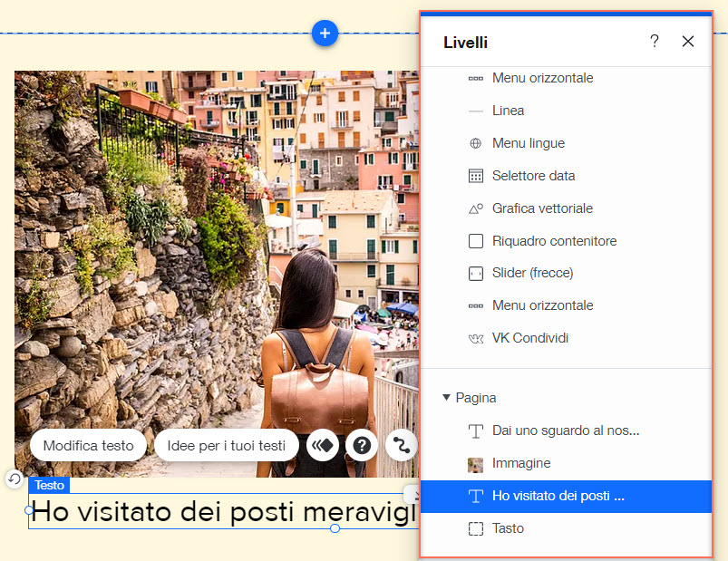Select the Tasto layer
The height and width of the screenshot is (561, 728).
click(566, 528)
